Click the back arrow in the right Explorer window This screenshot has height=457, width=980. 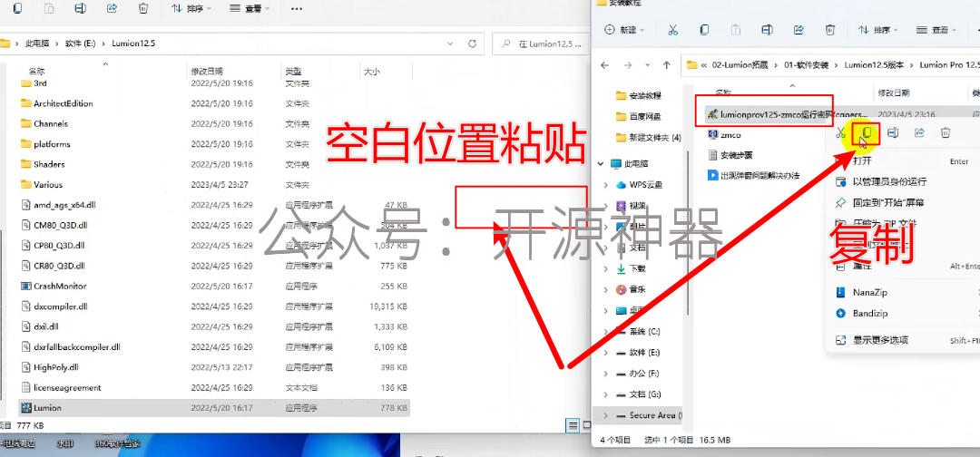click(x=604, y=65)
